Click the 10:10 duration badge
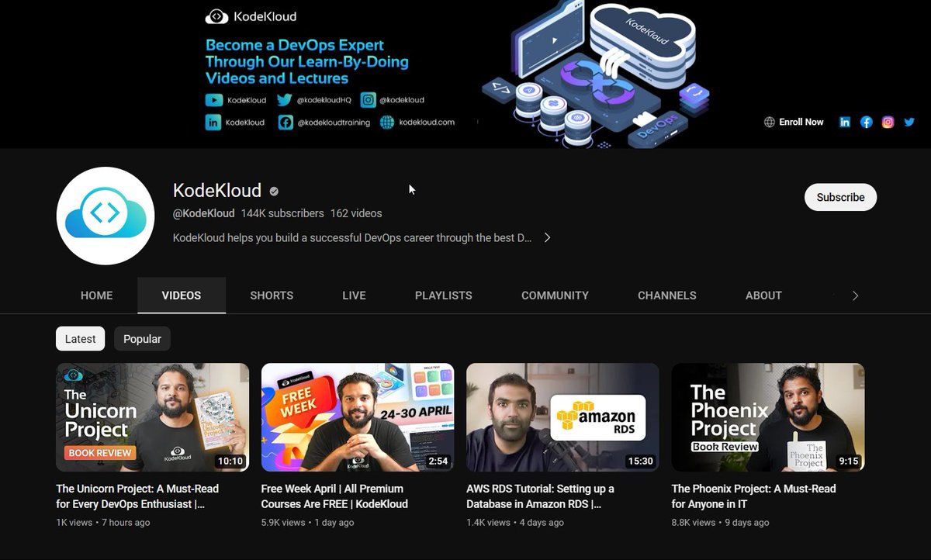The image size is (931, 560). click(x=230, y=461)
